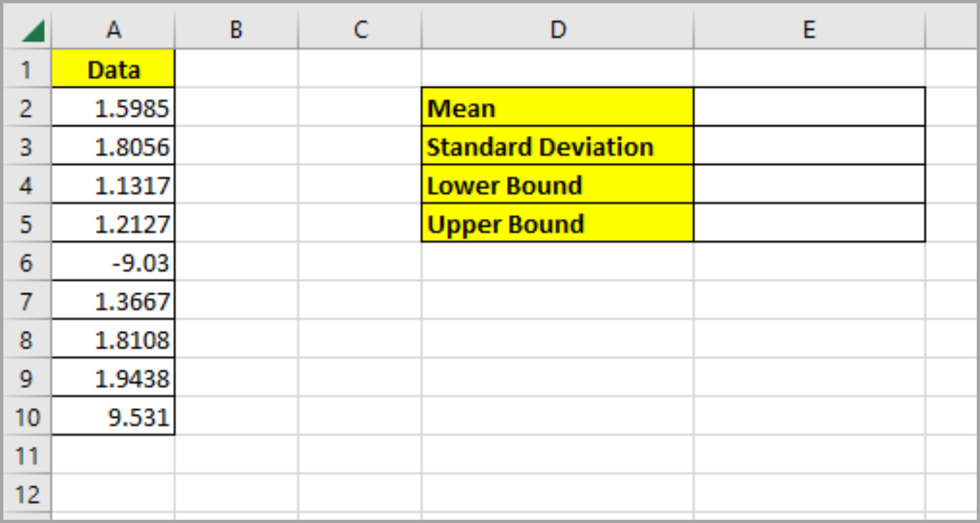Select the yellow Data header cell
This screenshot has width=980, height=523.
(112, 68)
